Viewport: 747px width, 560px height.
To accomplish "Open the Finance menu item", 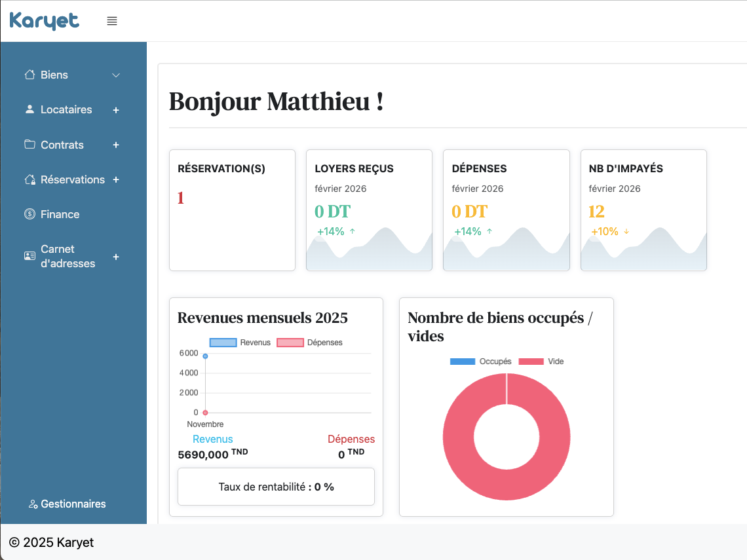I will tap(60, 214).
